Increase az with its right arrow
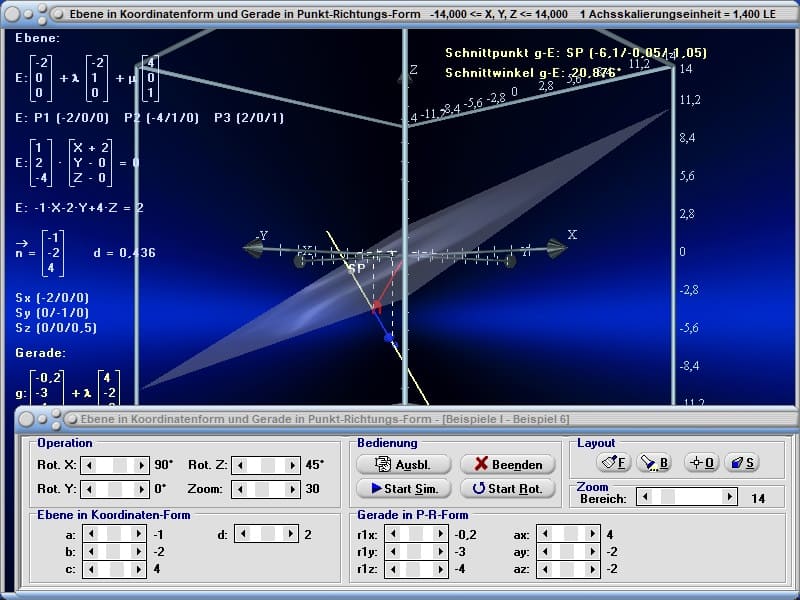The image size is (800, 600). pos(592,569)
